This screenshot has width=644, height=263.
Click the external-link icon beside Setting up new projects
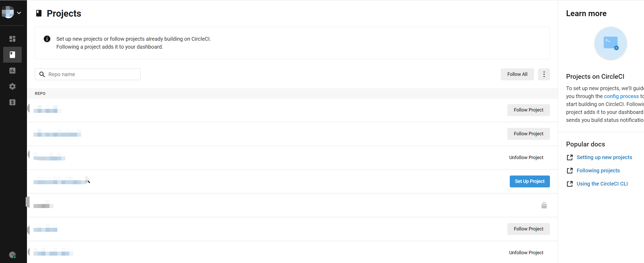[x=570, y=157]
